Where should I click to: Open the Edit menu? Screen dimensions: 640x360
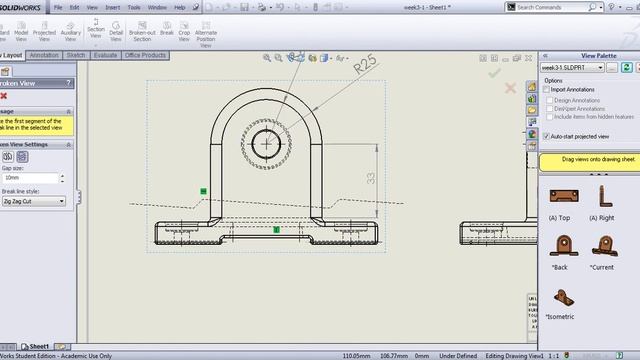point(74,7)
